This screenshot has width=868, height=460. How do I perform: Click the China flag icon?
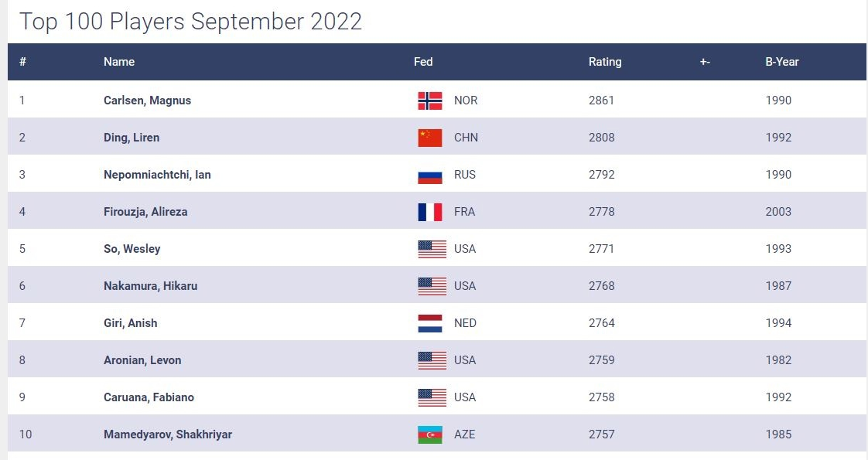coord(429,138)
